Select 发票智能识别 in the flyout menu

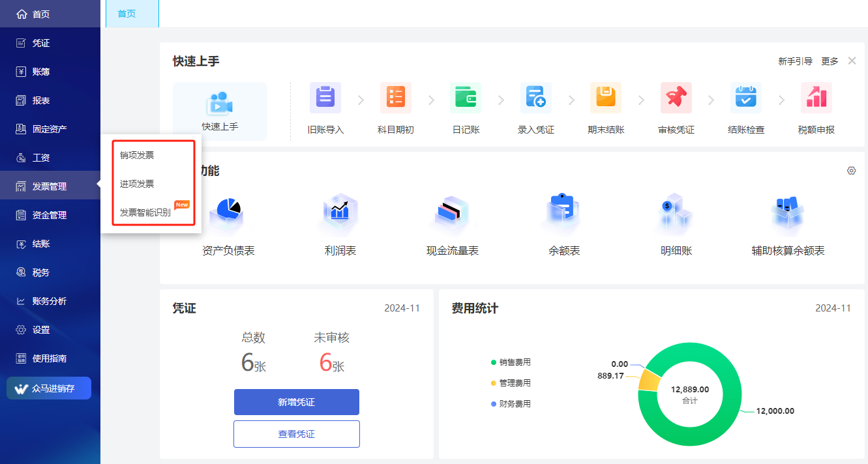coord(145,212)
